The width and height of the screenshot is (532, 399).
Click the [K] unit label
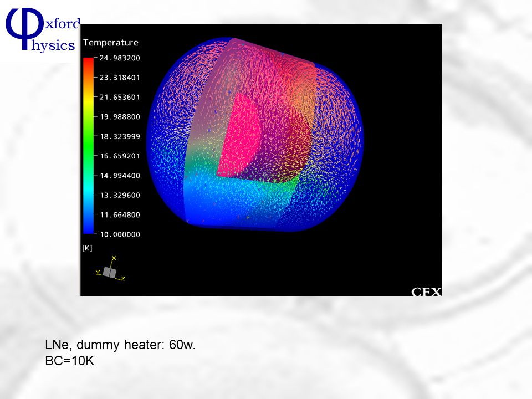(88, 248)
